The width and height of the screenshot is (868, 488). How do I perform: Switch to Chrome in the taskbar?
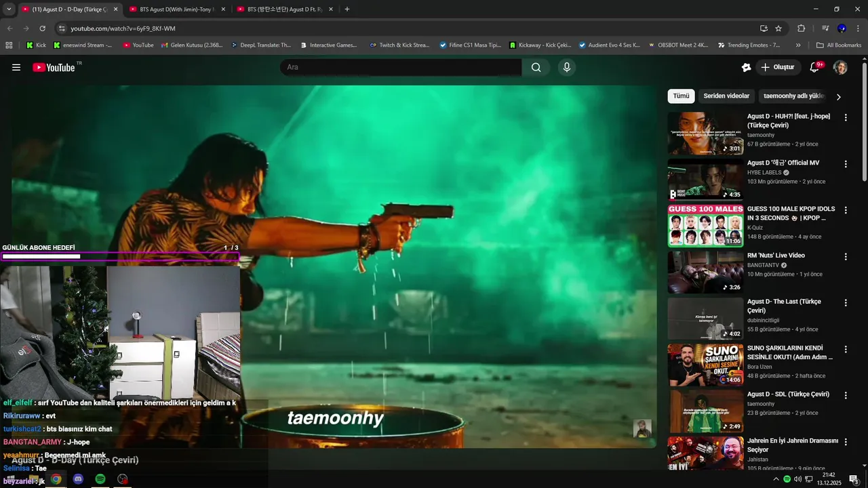point(56,479)
